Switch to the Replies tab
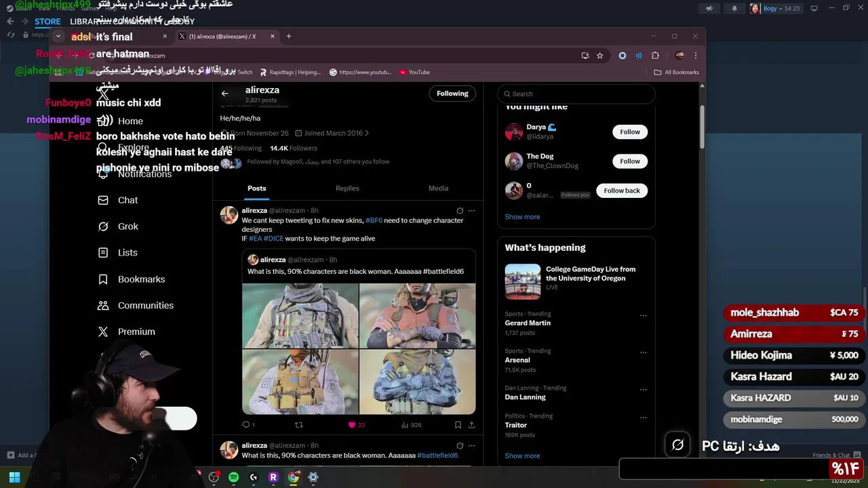 pyautogui.click(x=347, y=188)
